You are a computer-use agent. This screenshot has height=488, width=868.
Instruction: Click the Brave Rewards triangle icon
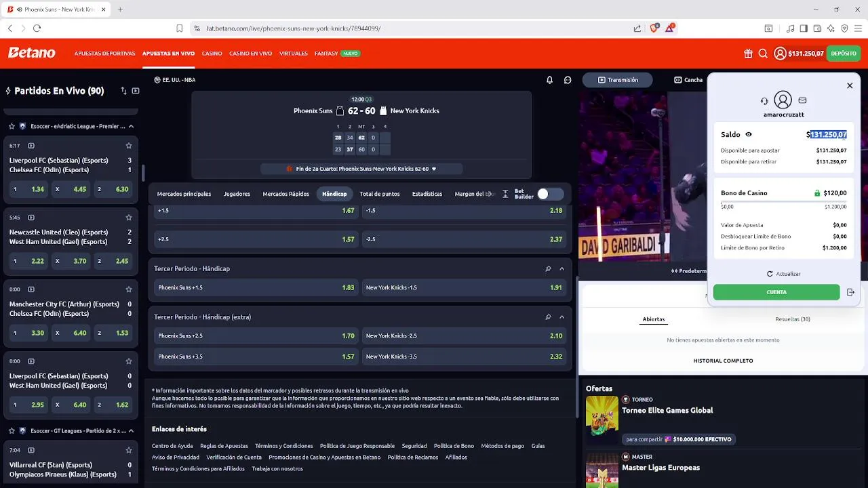[670, 28]
